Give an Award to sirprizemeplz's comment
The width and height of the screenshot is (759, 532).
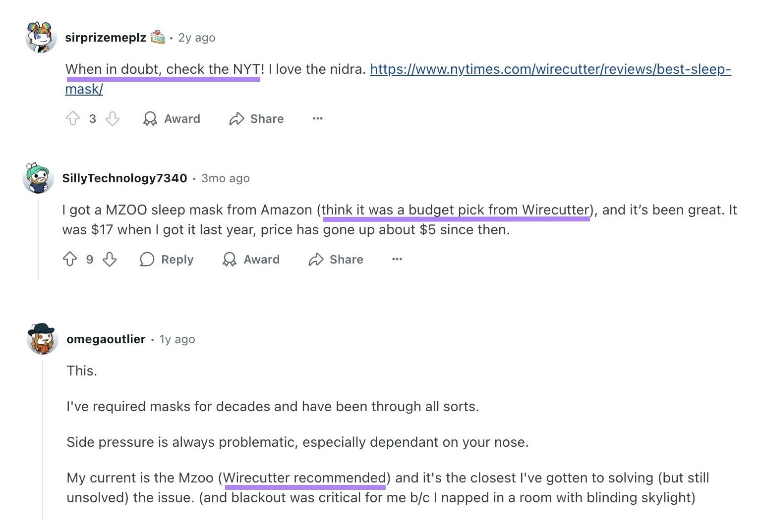point(171,118)
